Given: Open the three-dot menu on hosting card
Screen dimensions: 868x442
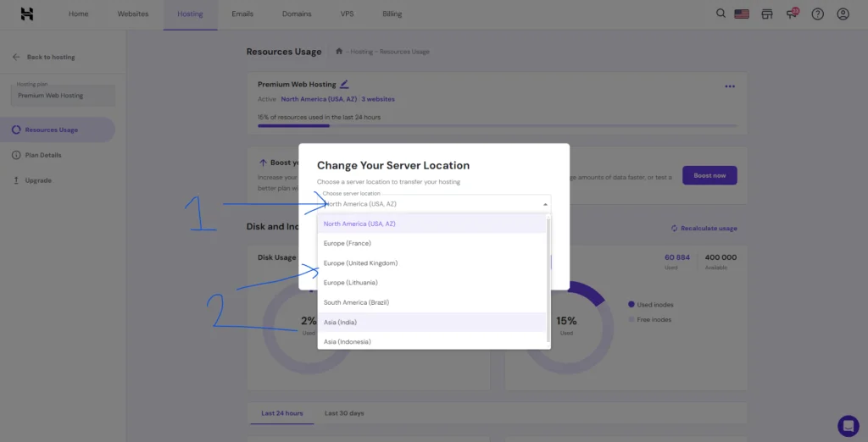Looking at the screenshot, I should coord(730,86).
